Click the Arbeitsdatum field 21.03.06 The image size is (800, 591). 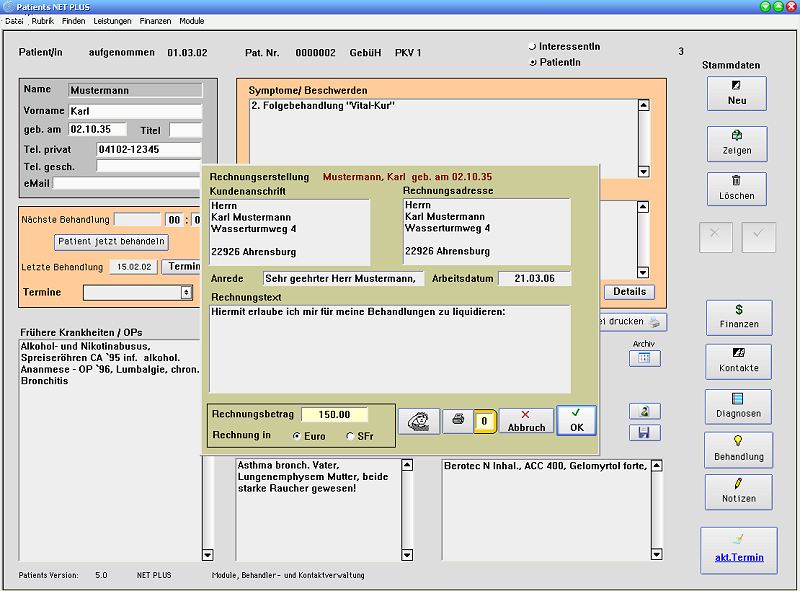coord(535,279)
